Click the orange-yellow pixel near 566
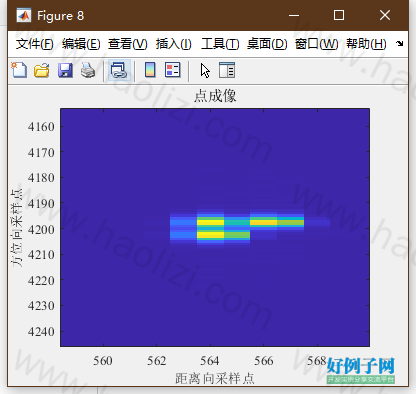416x394 pixels. click(264, 222)
